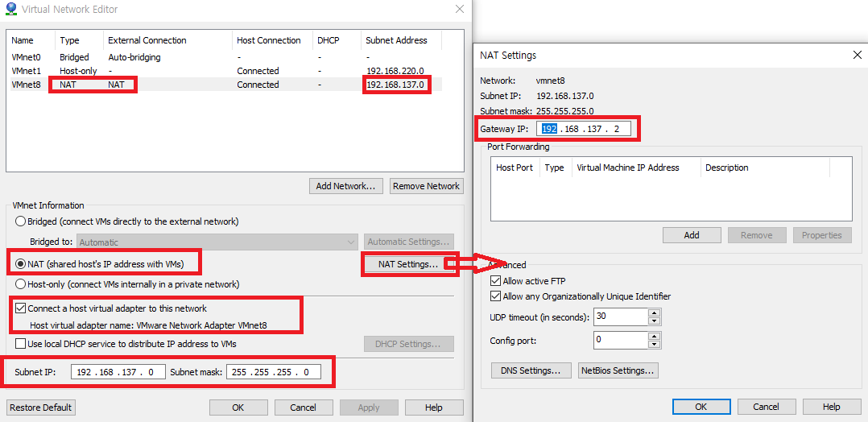868x422 pixels.
Task: Click the Name column header
Action: pyautogui.click(x=31, y=40)
